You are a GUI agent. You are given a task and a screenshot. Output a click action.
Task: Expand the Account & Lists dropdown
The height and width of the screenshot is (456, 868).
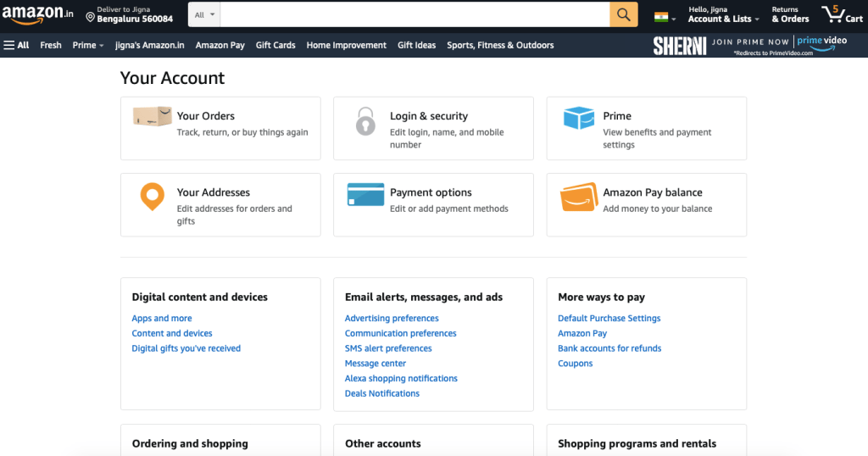pos(724,14)
